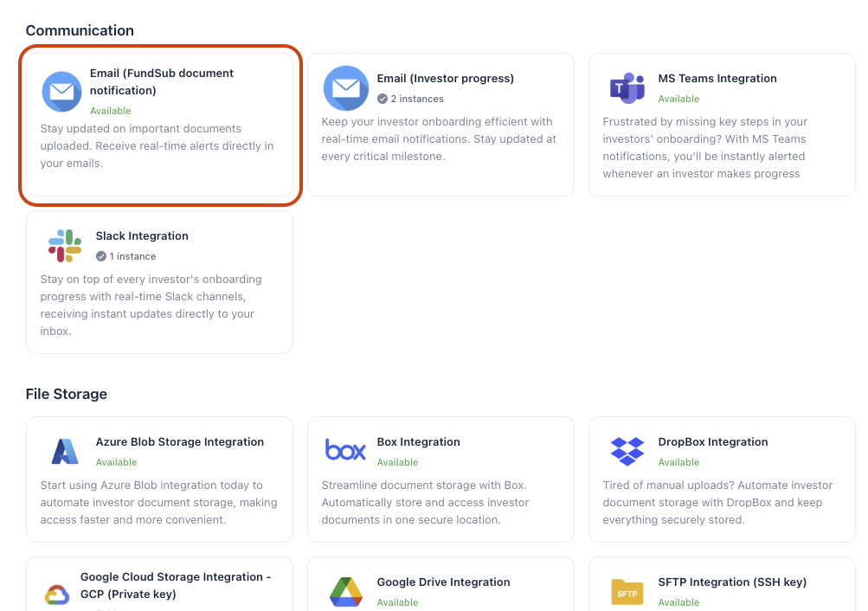Open SFTP Integration (SSH key) title
The width and height of the screenshot is (868, 611).
(x=732, y=582)
